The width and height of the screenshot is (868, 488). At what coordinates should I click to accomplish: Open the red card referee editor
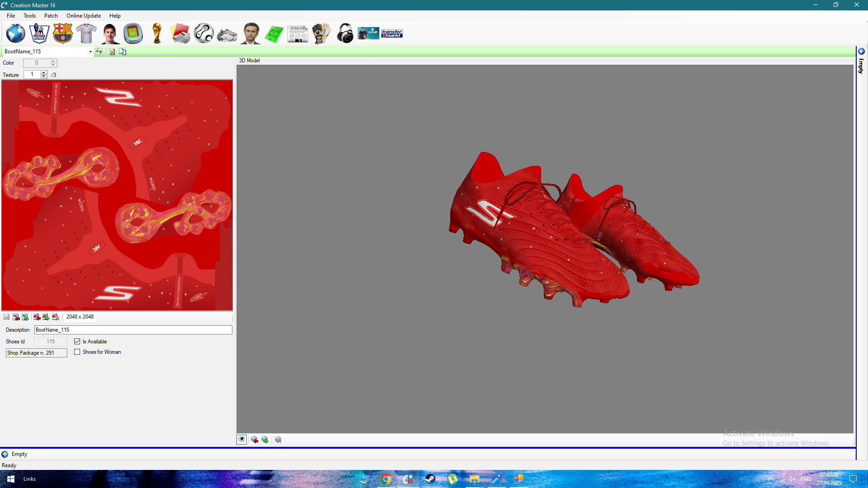[x=180, y=33]
